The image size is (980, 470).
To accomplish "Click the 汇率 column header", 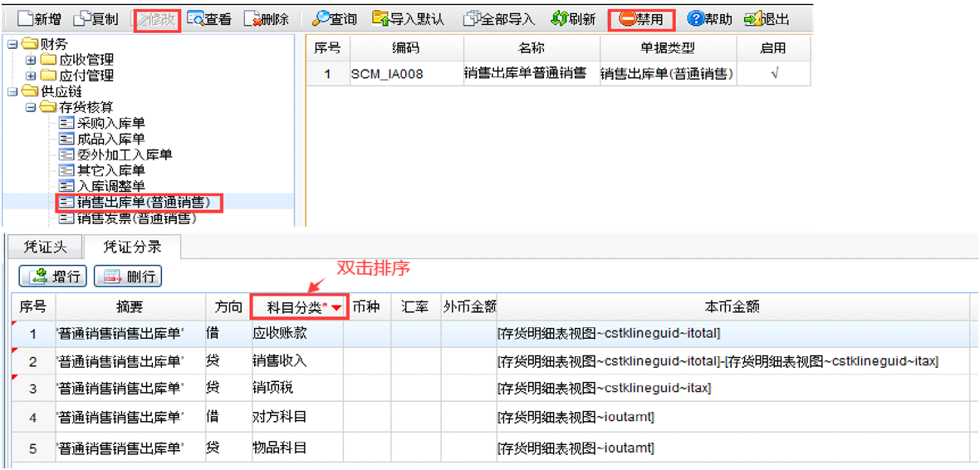I will (415, 307).
